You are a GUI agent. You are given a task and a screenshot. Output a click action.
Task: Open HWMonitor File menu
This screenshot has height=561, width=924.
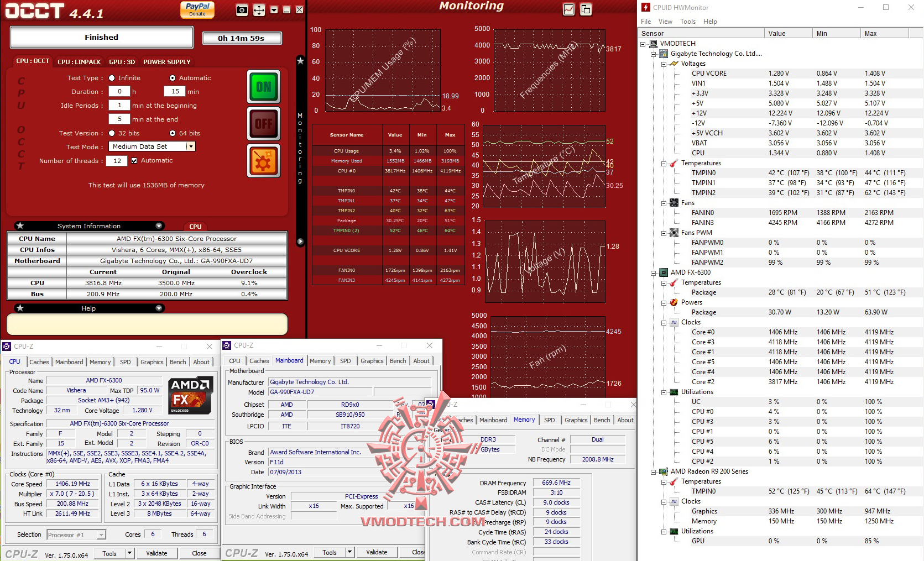646,22
